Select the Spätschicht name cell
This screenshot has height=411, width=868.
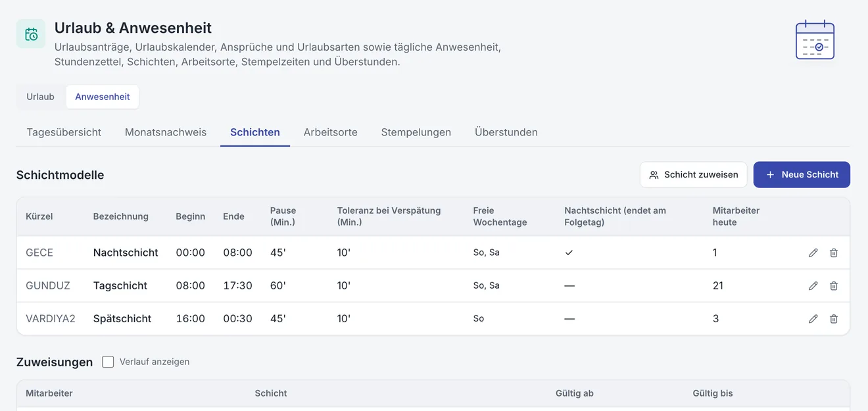122,318
